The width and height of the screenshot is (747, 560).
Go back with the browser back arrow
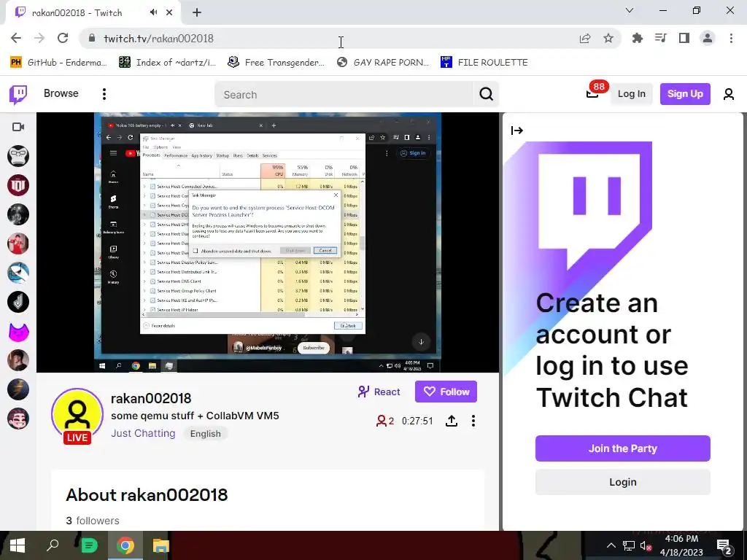pyautogui.click(x=16, y=38)
